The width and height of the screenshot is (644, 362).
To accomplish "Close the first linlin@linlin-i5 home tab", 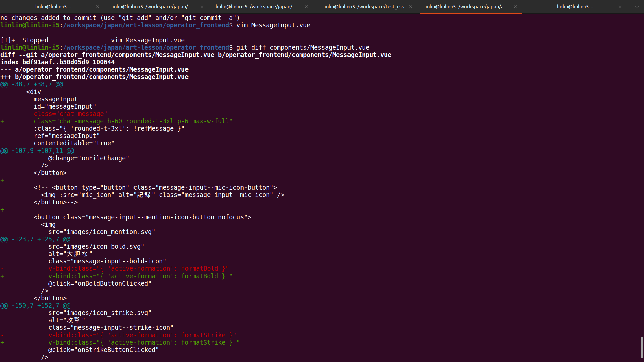I will click(98, 7).
